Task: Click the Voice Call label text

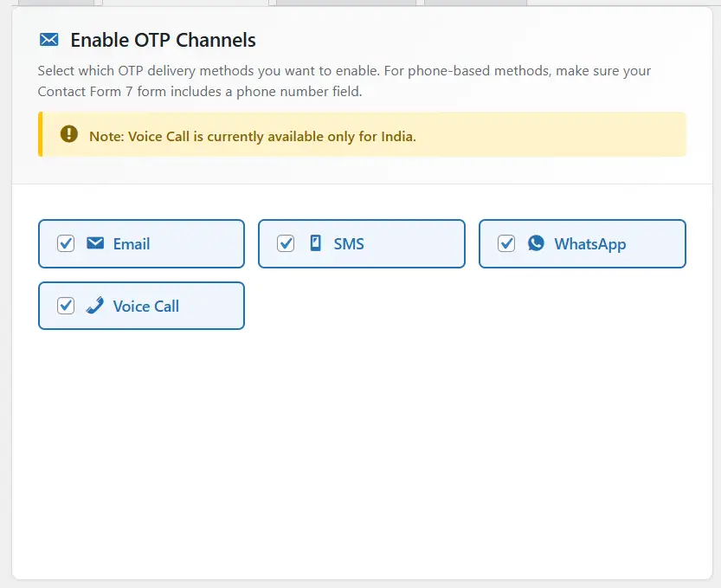Action: (x=146, y=307)
